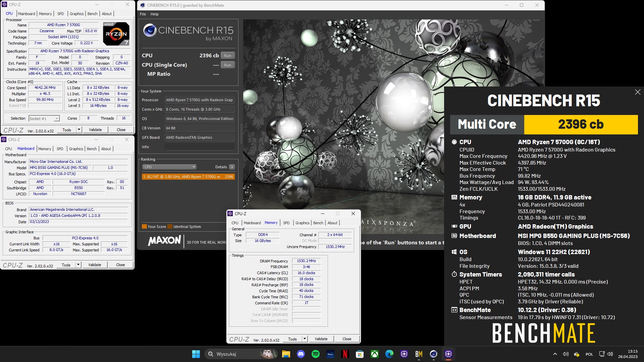Click Close button in Mainboard CPU-Z window
This screenshot has height=362, width=644.
point(120,265)
